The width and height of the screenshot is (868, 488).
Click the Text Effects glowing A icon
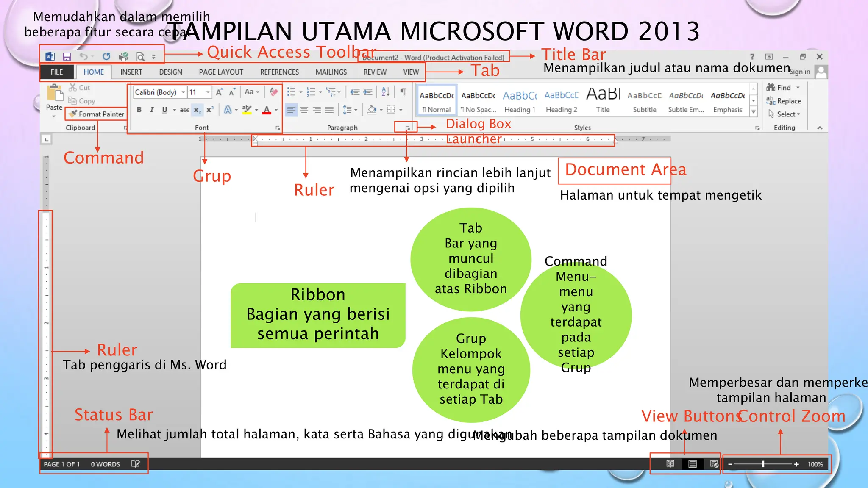[x=228, y=110]
